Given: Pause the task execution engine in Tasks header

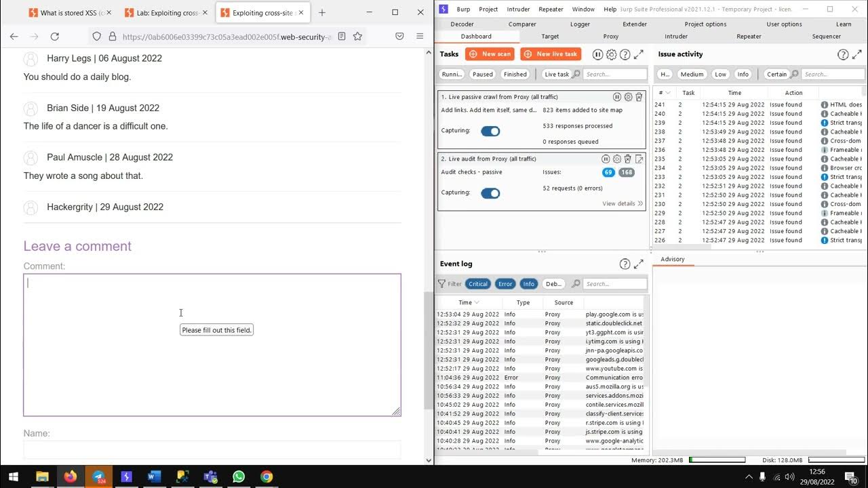Looking at the screenshot, I should (x=597, y=54).
